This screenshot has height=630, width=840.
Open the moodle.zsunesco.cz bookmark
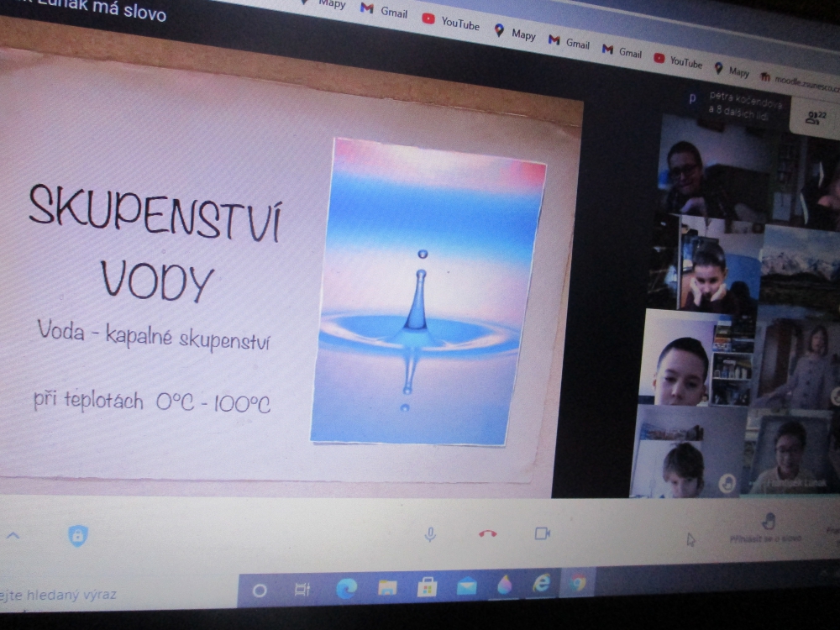(x=800, y=82)
